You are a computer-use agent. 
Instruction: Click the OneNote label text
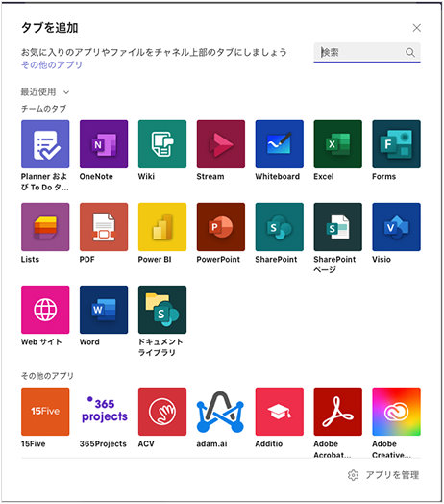point(96,176)
